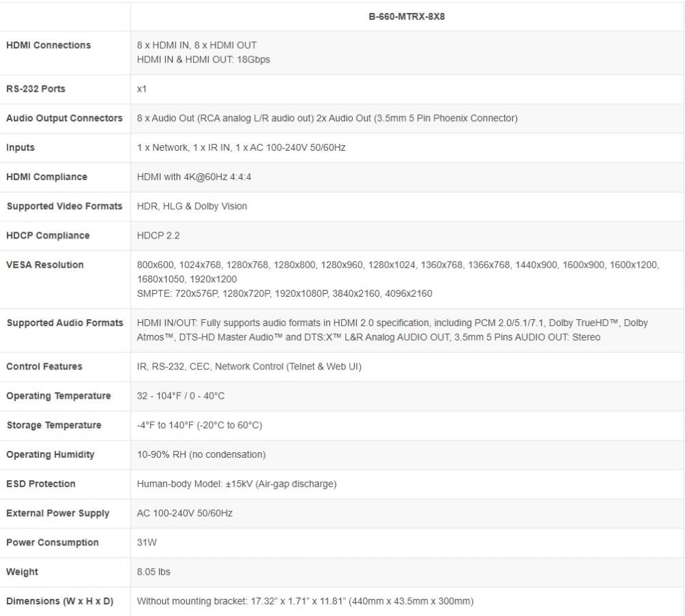
Task: Select the 8.05 lbs weight value
Action: click(153, 571)
